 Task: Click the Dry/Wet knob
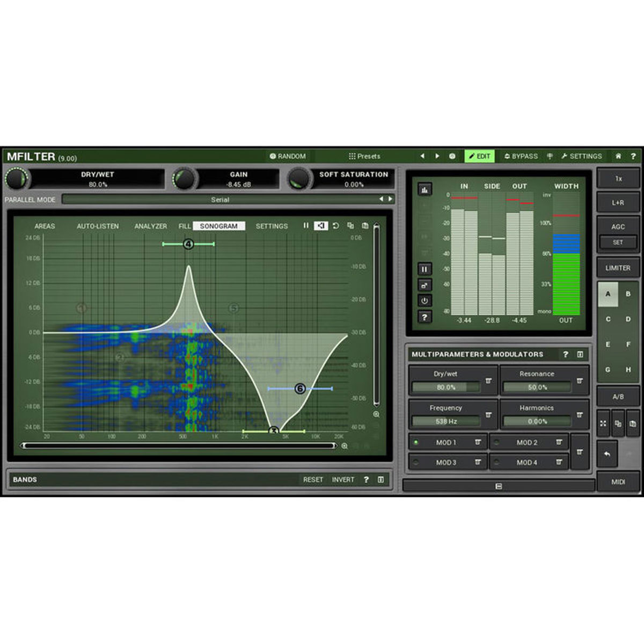[17, 179]
